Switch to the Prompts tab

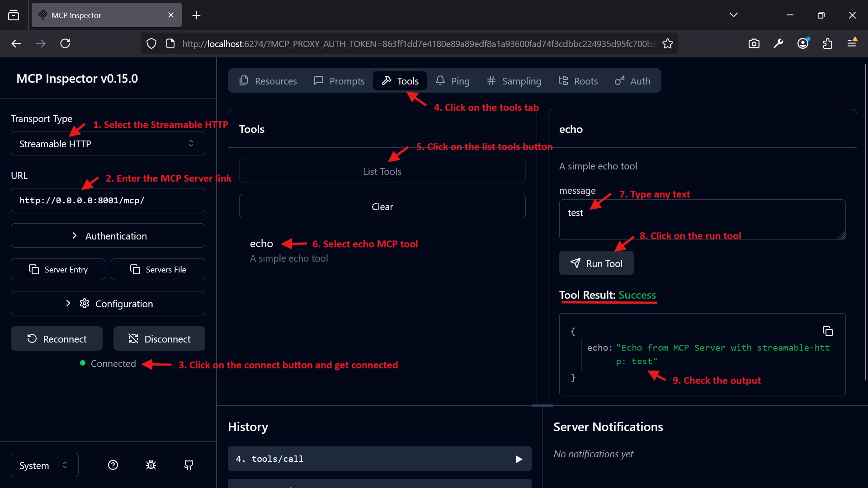339,81
